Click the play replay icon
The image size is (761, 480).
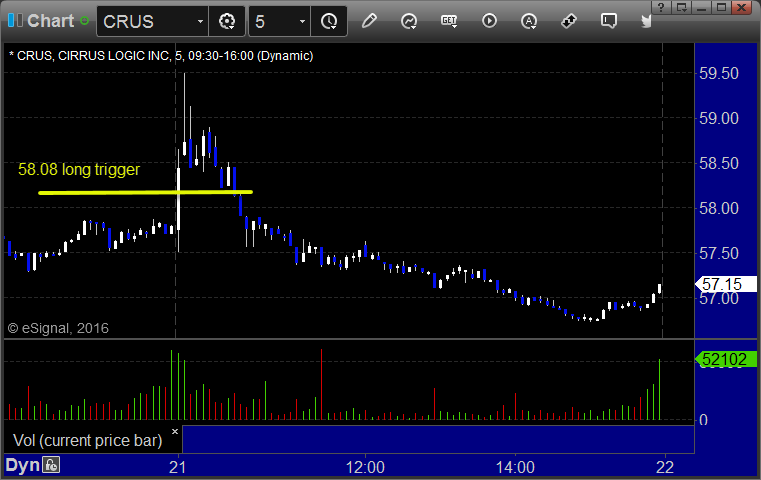tap(489, 21)
